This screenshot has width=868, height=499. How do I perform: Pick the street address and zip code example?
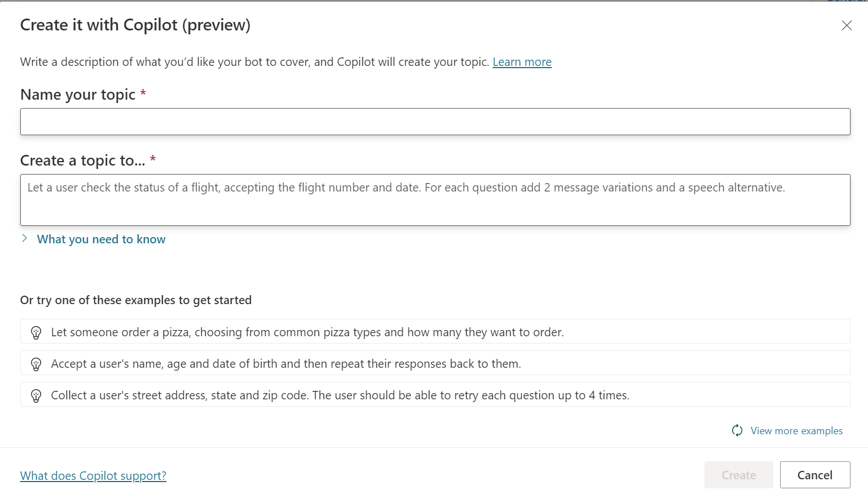(x=340, y=395)
